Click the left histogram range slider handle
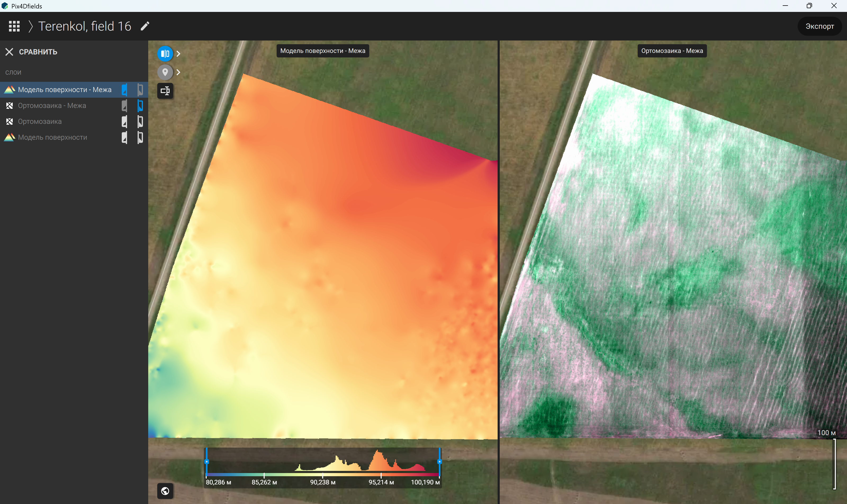Screen dimensions: 847x504 (206, 462)
